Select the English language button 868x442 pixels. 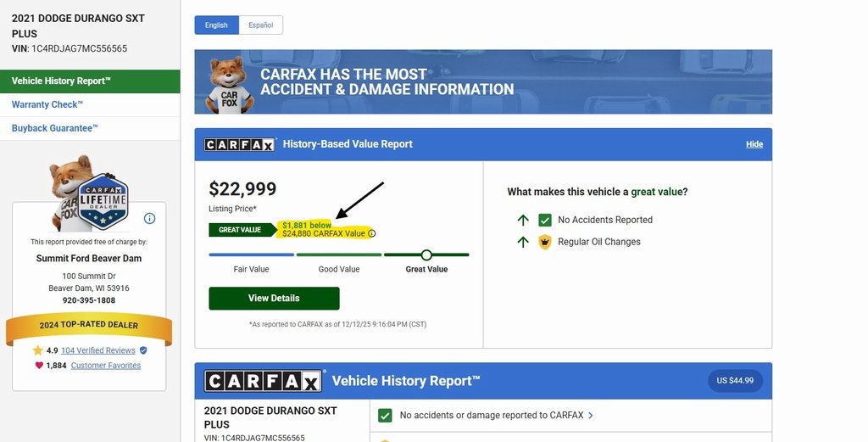pos(216,25)
